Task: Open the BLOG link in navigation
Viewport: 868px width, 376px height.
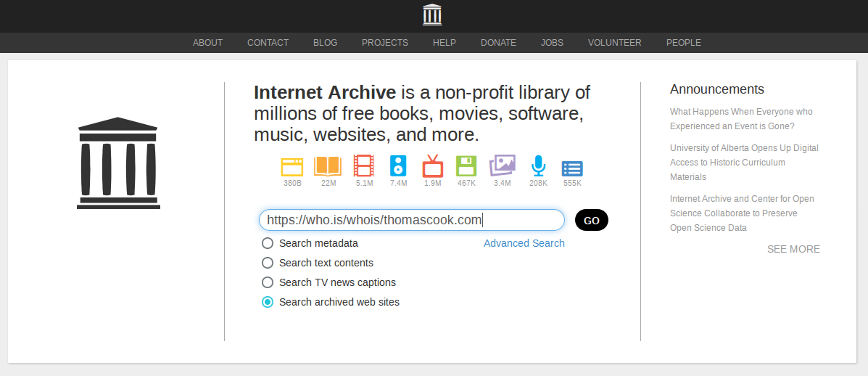Action: [325, 43]
